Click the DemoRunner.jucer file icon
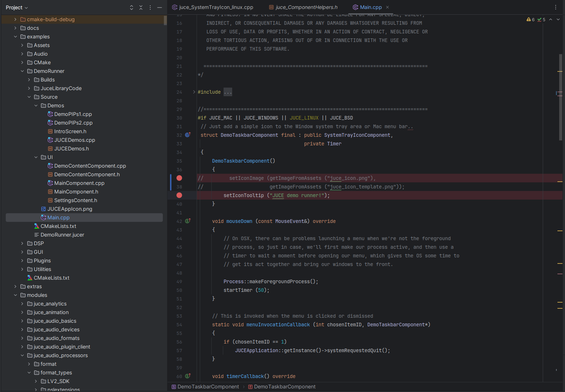This screenshot has height=392, width=565. pos(37,235)
